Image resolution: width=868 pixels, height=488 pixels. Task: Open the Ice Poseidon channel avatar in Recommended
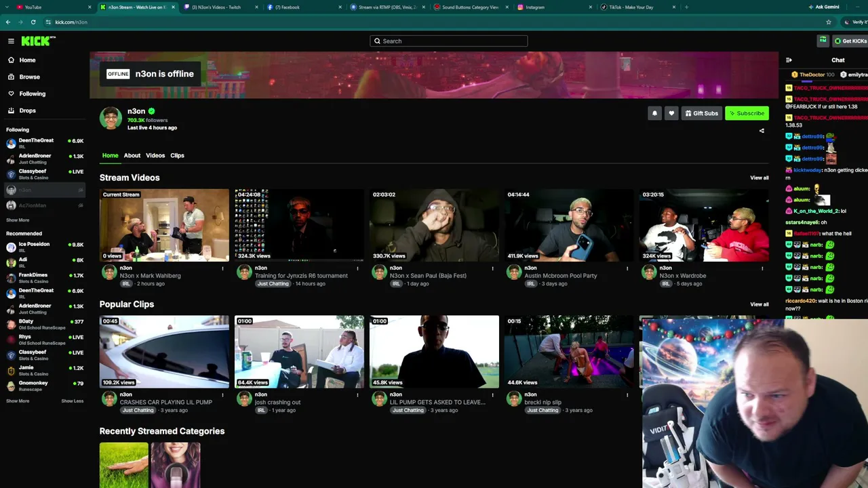coord(11,247)
